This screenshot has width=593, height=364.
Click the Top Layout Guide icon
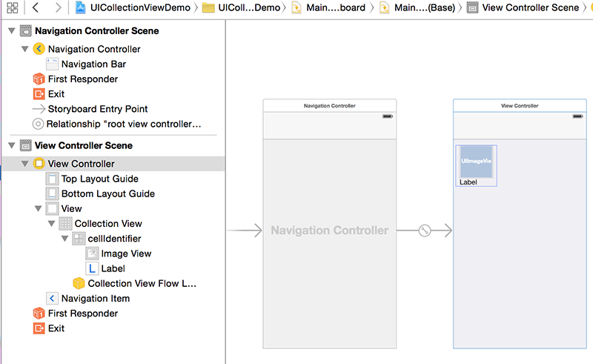coord(52,179)
